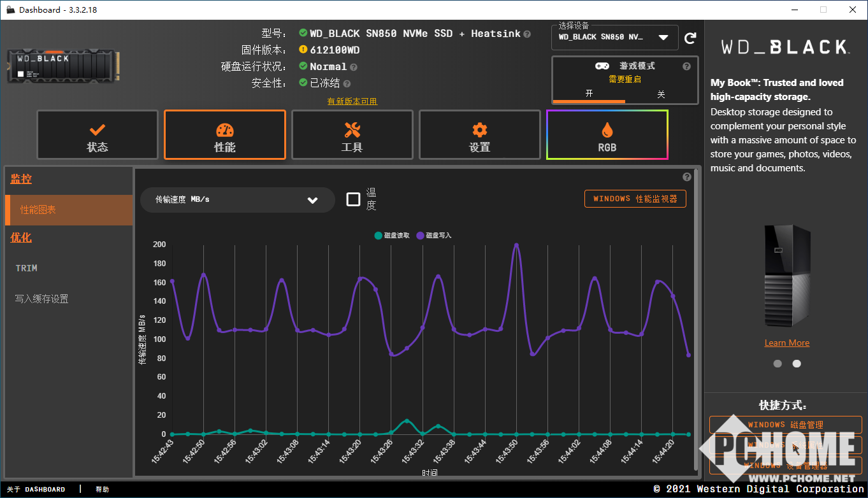Click My Book drive product image

pos(787,276)
